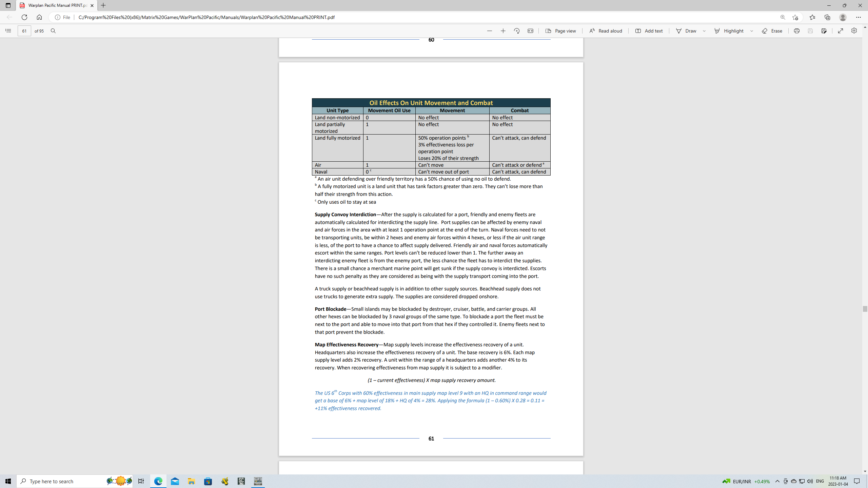Viewport: 868px width, 488px height.
Task: Click the table title 'Oil Effects On Unit Movement and Combat'
Action: [x=431, y=103]
